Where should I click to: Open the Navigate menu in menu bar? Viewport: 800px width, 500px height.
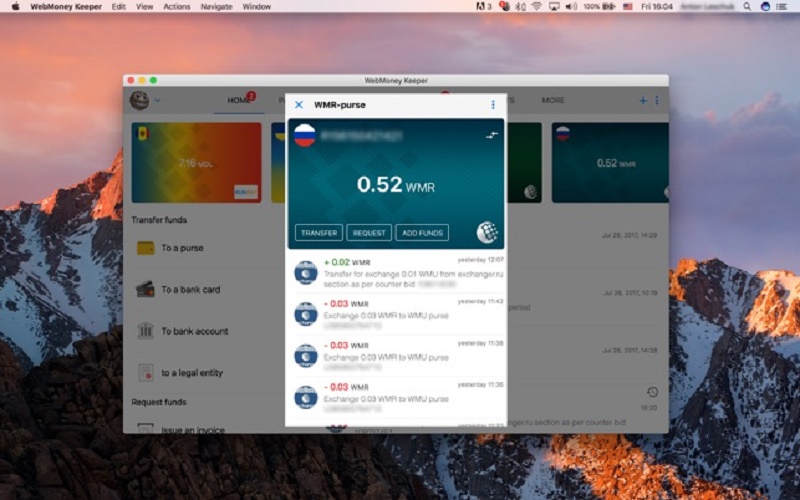coord(216,7)
